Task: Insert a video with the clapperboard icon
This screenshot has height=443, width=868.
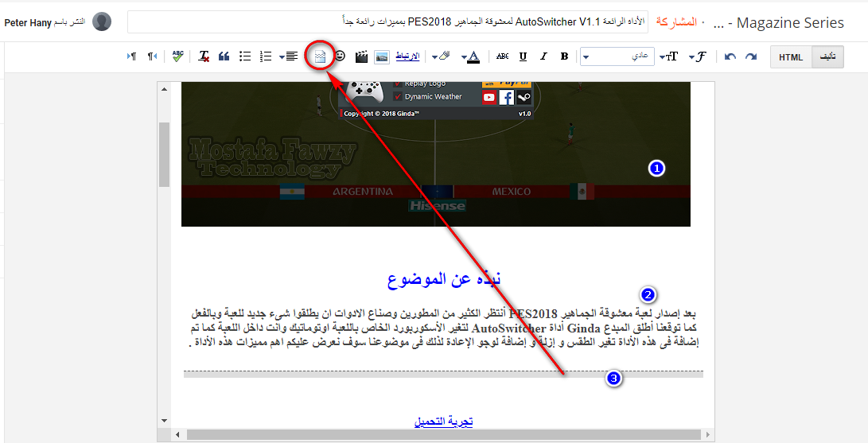Action: tap(361, 56)
